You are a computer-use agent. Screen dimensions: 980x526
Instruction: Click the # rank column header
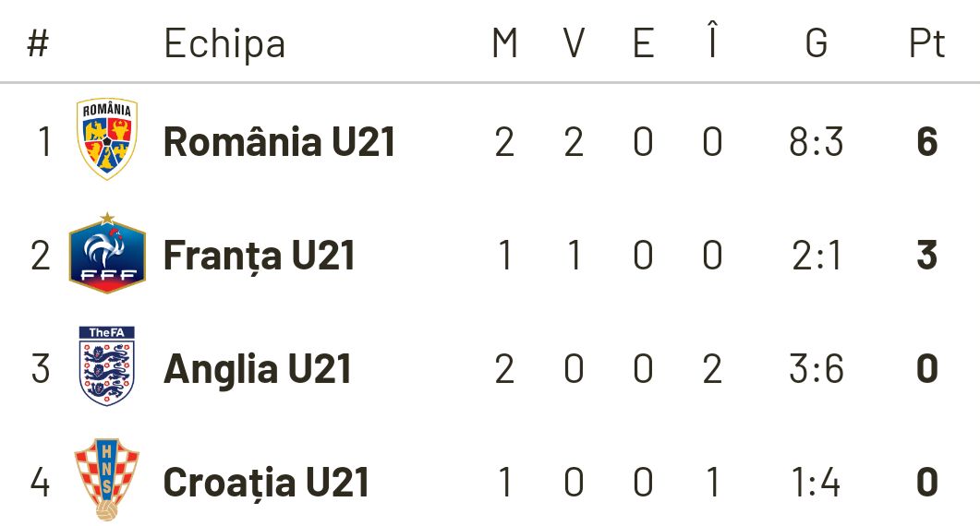[38, 43]
